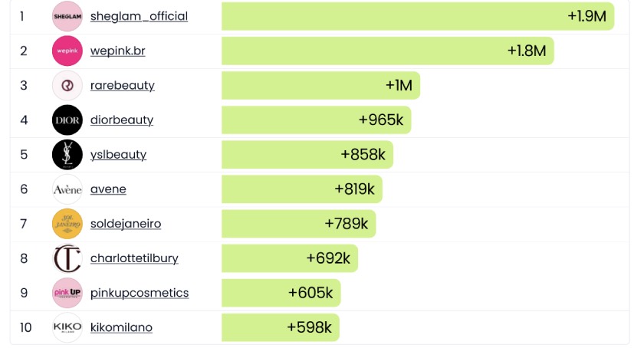Click the wepink pink circle logo
The height and width of the screenshot is (348, 644).
pos(67,51)
